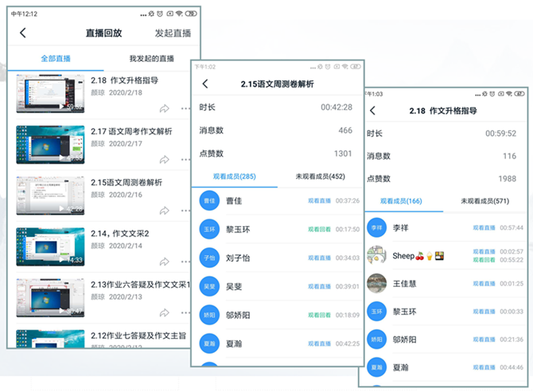533x392 pixels.
Task: Show the 未观看成员(571) list
Action: pos(485,202)
